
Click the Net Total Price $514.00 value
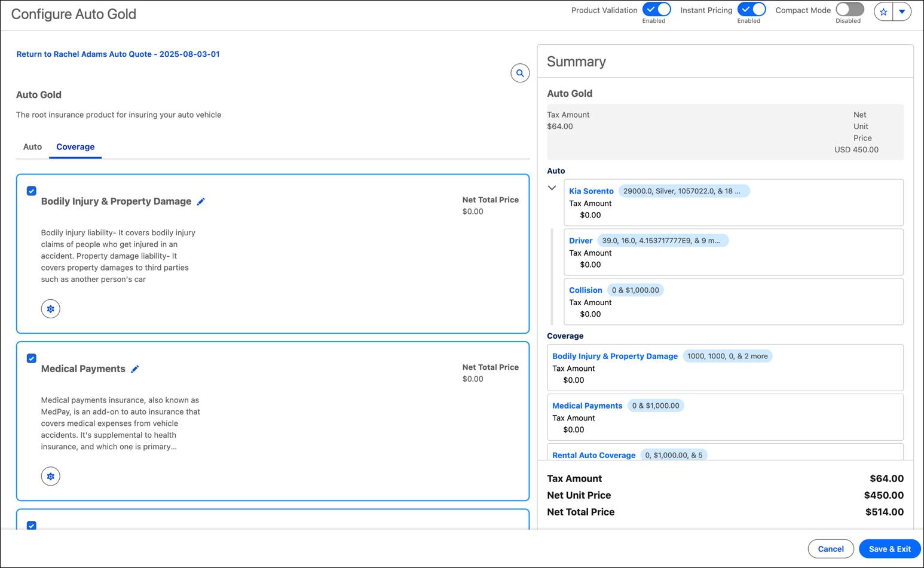pyautogui.click(x=885, y=512)
